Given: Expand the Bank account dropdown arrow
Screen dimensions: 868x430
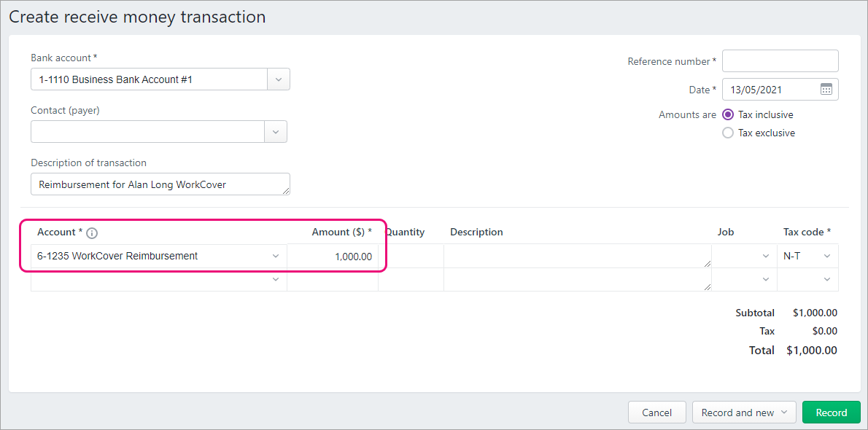Looking at the screenshot, I should point(279,79).
